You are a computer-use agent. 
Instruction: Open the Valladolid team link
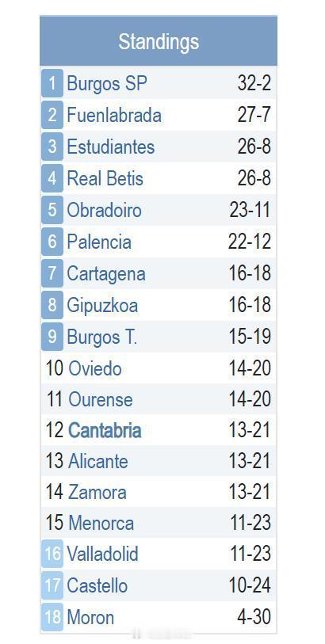tap(103, 554)
